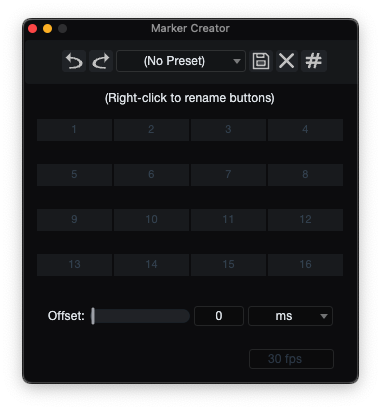Open the (No Preset) dropdown
Image resolution: width=381 pixels, height=410 pixels.
pyautogui.click(x=181, y=61)
